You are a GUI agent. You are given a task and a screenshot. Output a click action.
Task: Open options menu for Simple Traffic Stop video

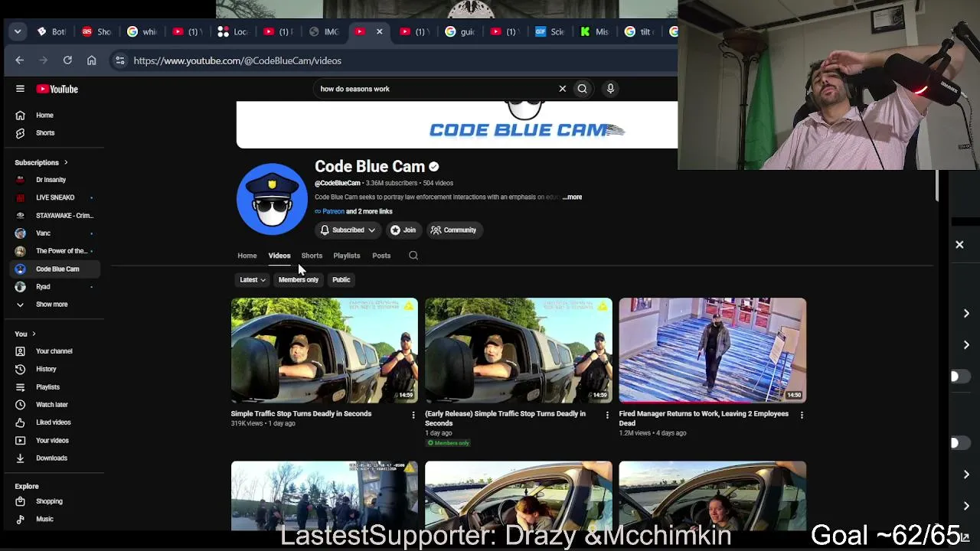[x=413, y=415]
